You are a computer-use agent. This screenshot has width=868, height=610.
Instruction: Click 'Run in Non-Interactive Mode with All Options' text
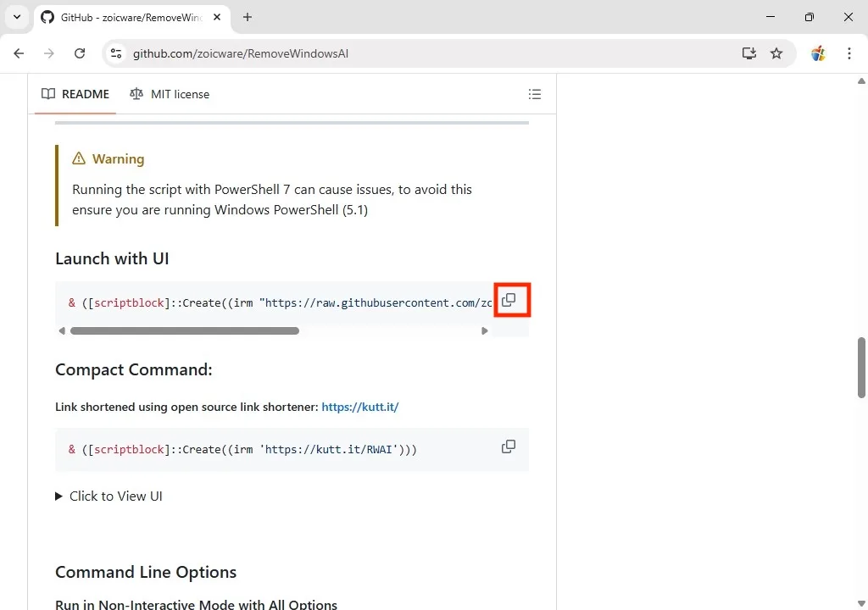[x=196, y=604]
